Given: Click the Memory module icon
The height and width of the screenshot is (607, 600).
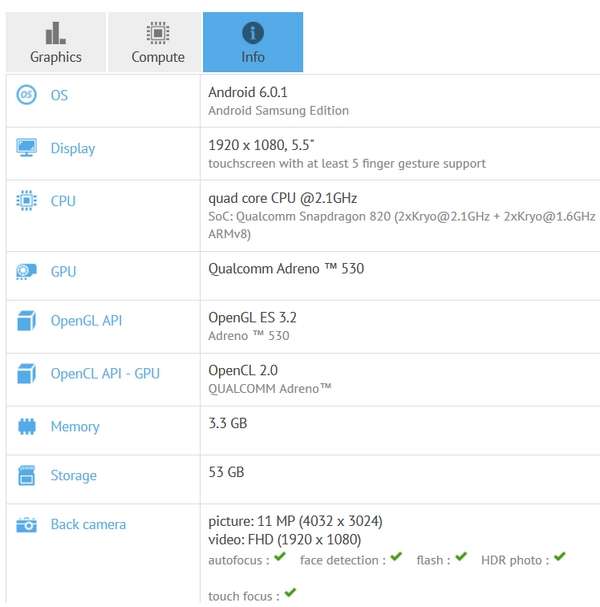Looking at the screenshot, I should click(27, 427).
